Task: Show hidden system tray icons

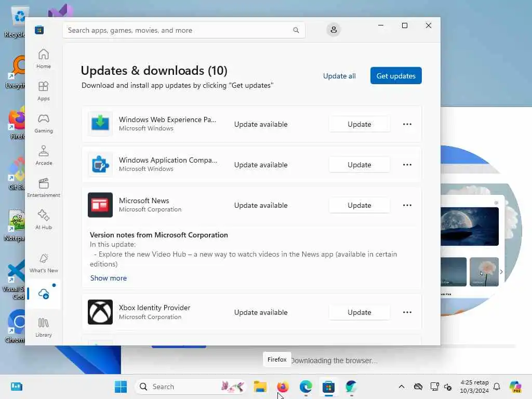Action: click(x=402, y=387)
